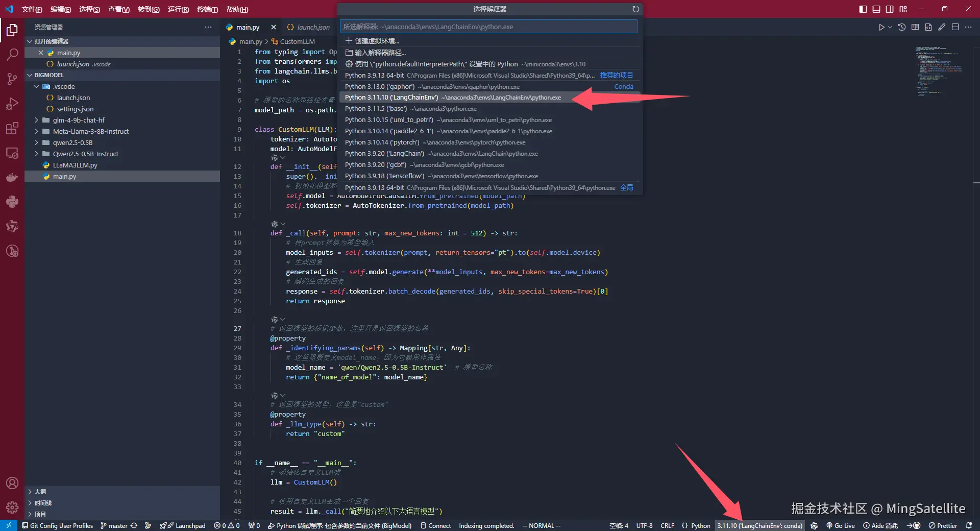Open the 编辑 menu
Image resolution: width=980 pixels, height=531 pixels.
click(x=61, y=9)
